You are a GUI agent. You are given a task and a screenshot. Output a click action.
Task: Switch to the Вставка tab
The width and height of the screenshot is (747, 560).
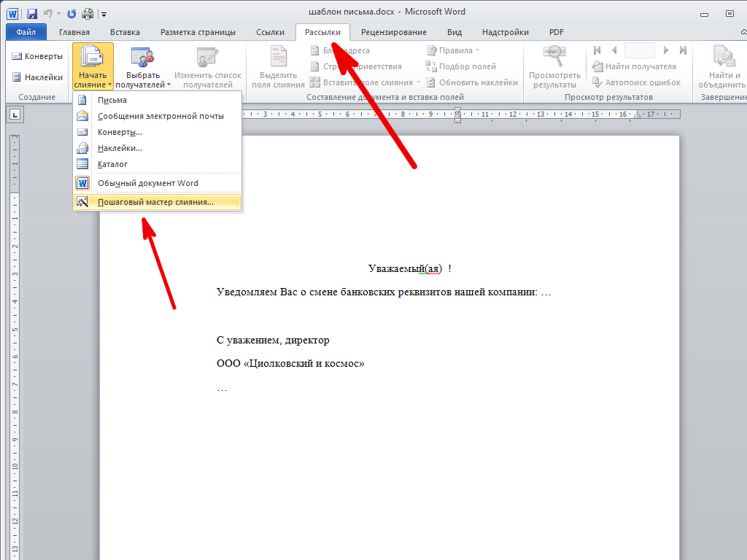125,32
